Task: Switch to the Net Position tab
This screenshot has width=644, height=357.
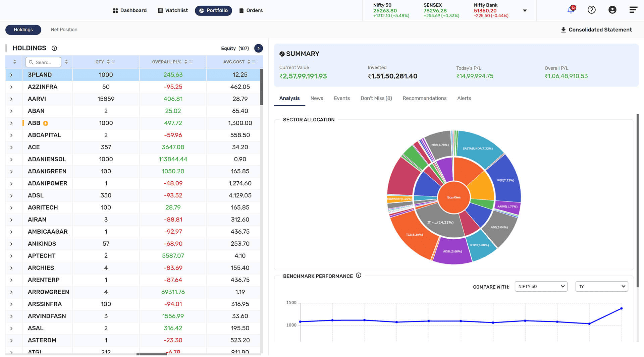Action: click(64, 29)
